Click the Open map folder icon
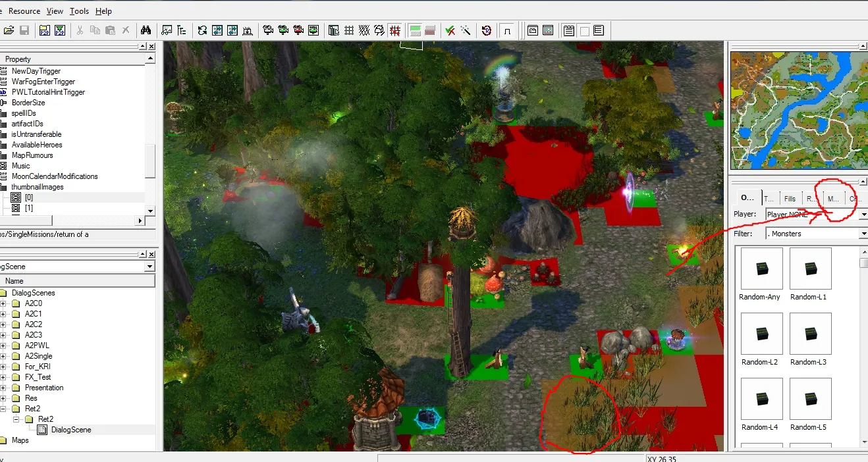Screen dimensions: 868x462 click(x=9, y=30)
